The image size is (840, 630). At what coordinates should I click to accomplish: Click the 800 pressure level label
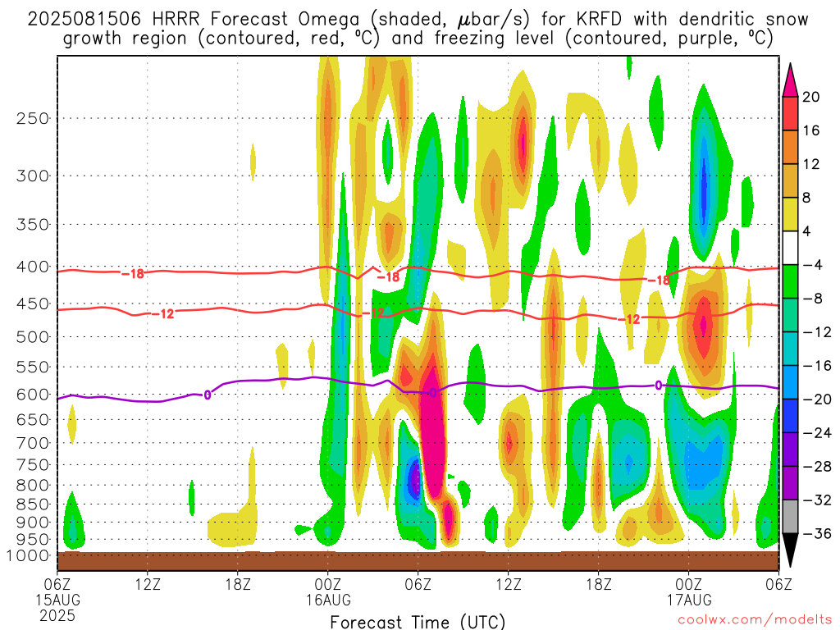(33, 486)
